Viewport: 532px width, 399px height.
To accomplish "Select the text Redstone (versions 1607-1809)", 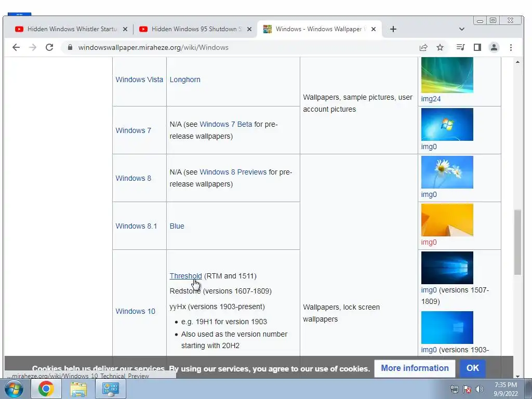I will click(220, 291).
